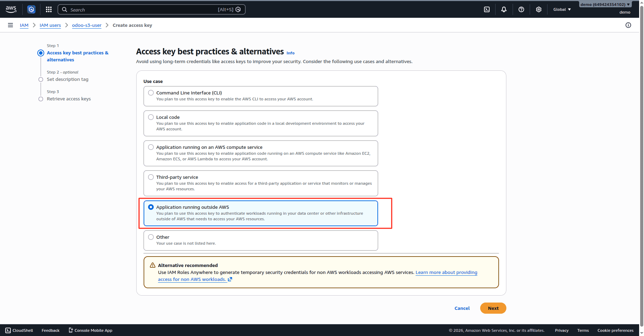Open odoo-s3-user breadcrumb
The image size is (644, 336).
pyautogui.click(x=87, y=25)
